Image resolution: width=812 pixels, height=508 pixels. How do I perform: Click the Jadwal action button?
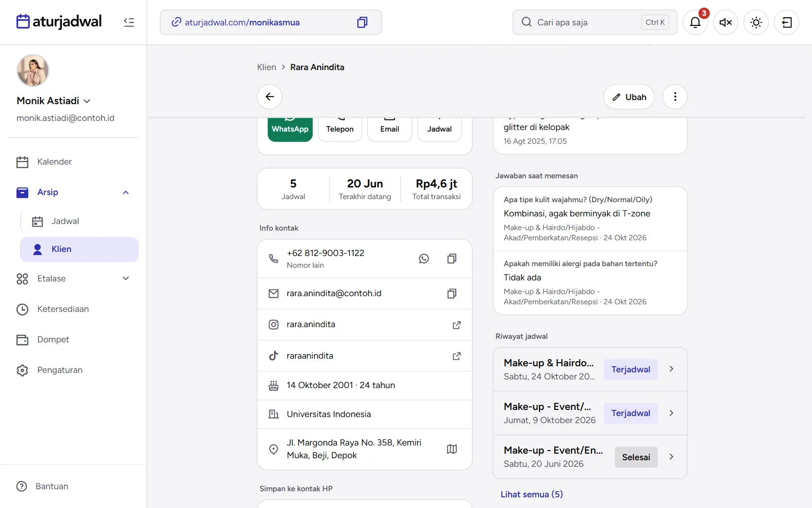tap(439, 129)
